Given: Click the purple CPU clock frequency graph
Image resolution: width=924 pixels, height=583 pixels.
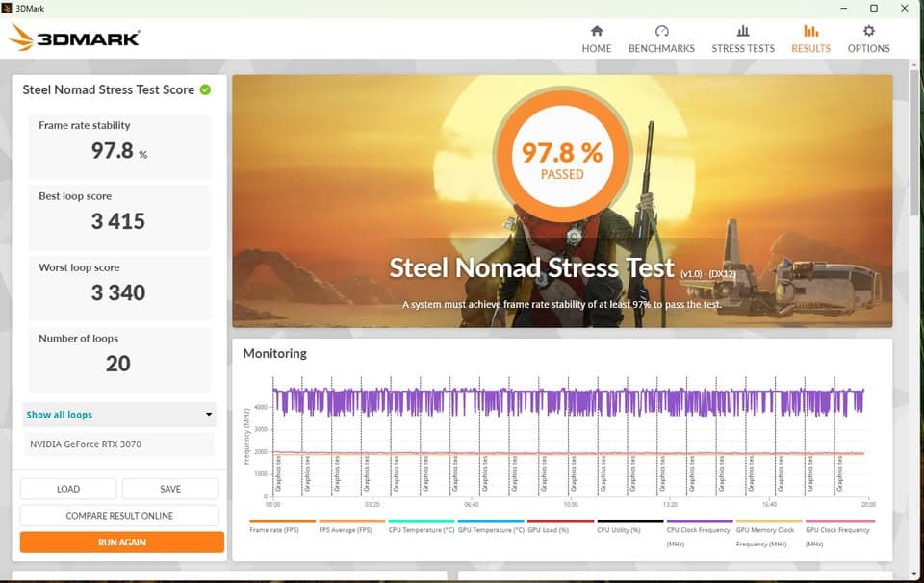Looking at the screenshot, I should click(x=569, y=401).
